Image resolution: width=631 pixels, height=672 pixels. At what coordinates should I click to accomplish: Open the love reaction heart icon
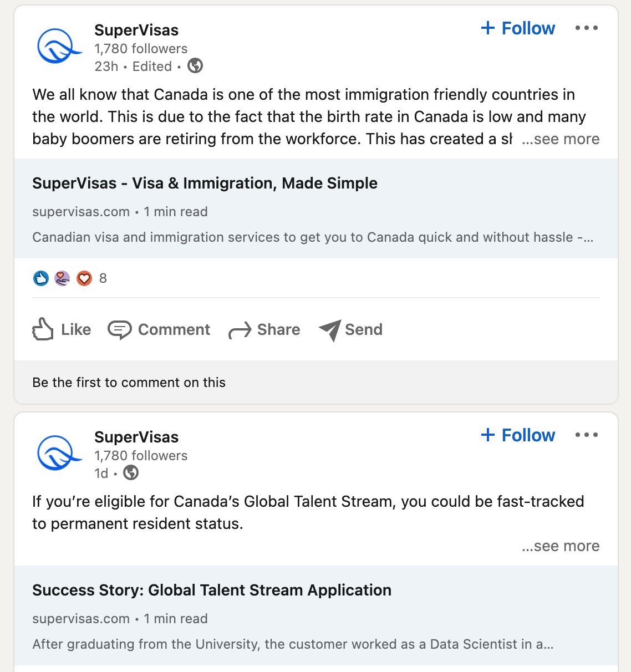(84, 278)
